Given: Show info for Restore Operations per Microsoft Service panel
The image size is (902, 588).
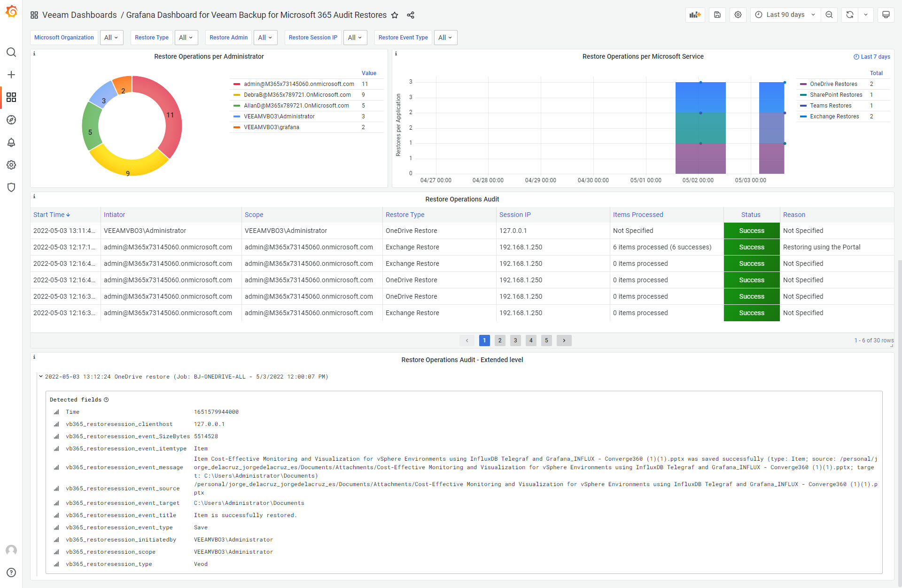Looking at the screenshot, I should pyautogui.click(x=396, y=54).
